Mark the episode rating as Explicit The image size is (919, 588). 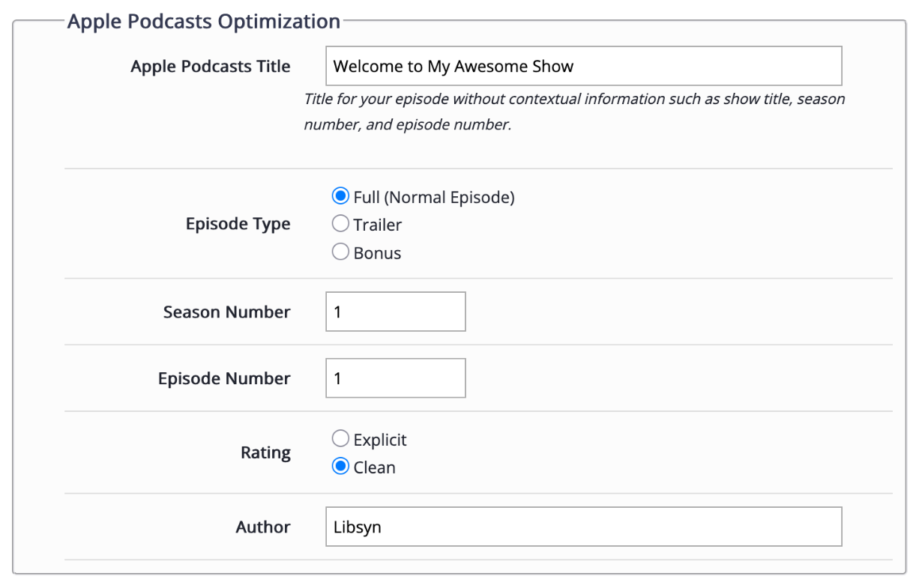(x=340, y=439)
